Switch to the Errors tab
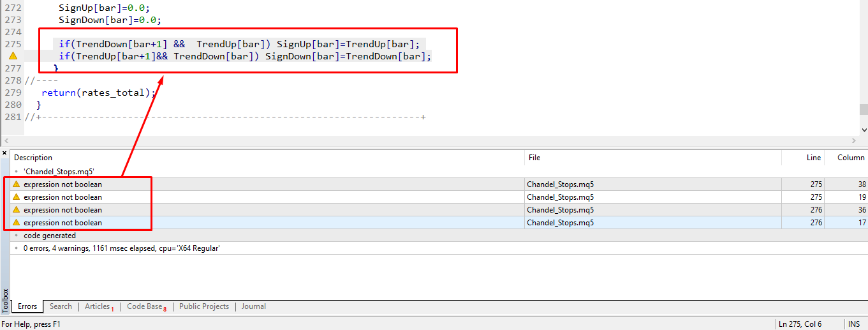The image size is (868, 330). click(27, 307)
